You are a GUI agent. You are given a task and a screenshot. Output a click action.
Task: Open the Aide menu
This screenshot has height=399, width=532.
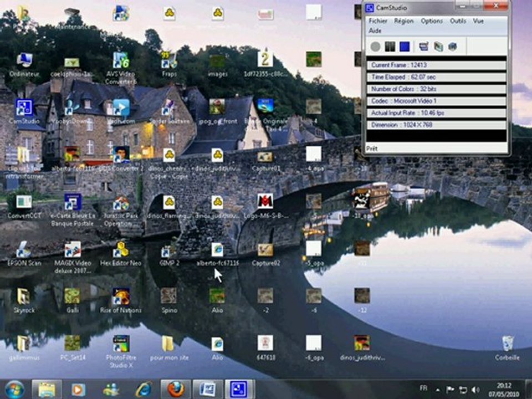tap(375, 31)
